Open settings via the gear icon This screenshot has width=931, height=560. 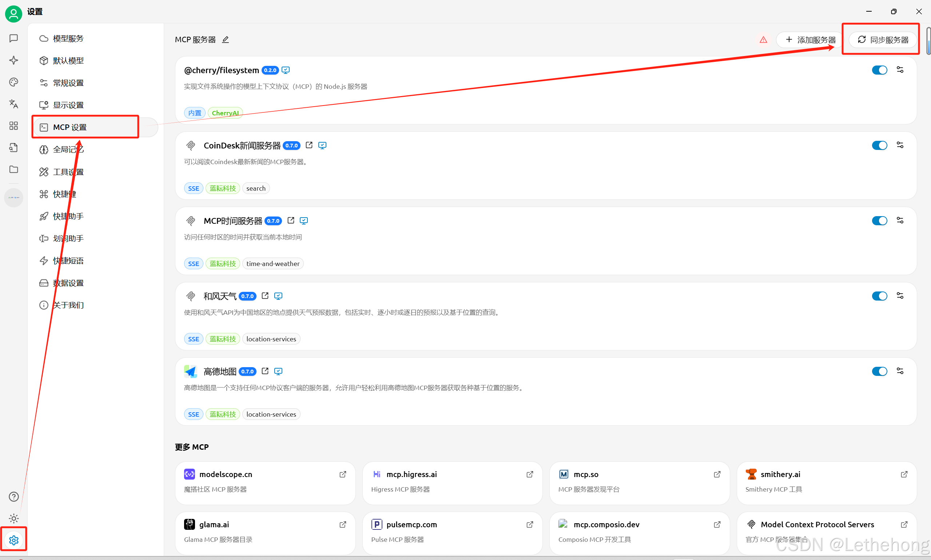pyautogui.click(x=13, y=540)
